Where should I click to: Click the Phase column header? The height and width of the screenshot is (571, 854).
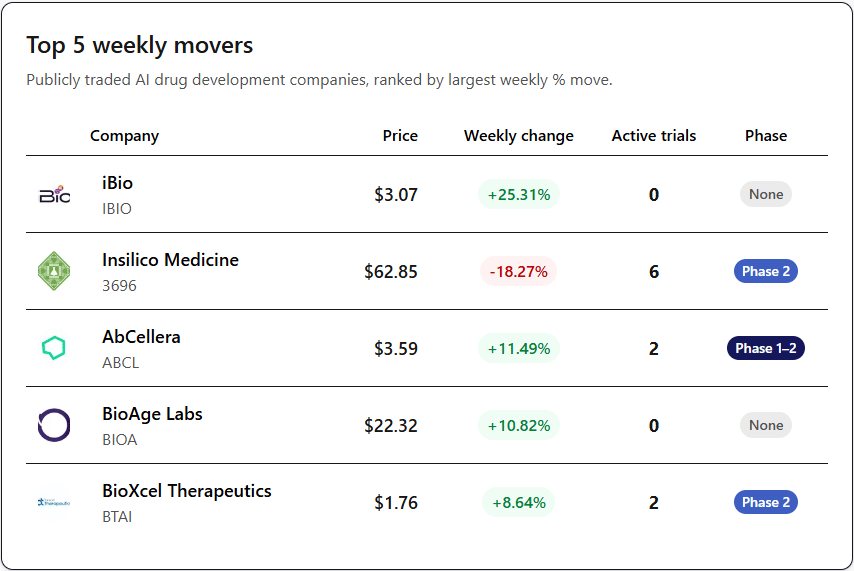[x=766, y=136]
